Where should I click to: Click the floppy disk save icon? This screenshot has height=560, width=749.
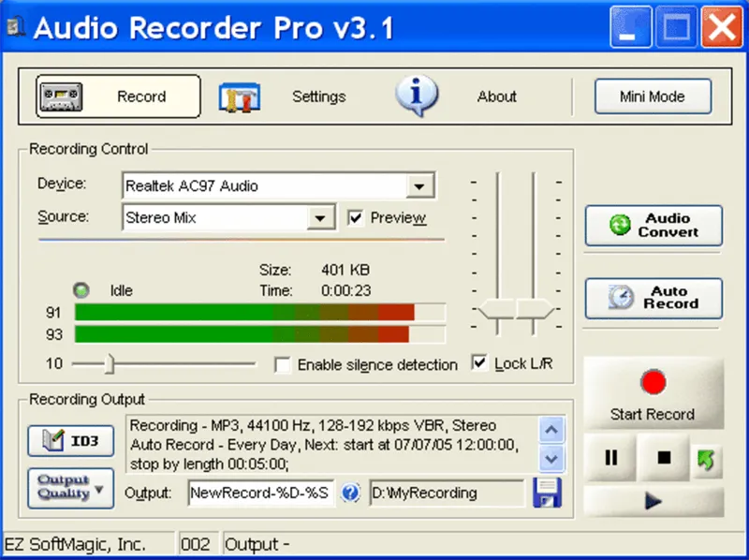tap(548, 494)
